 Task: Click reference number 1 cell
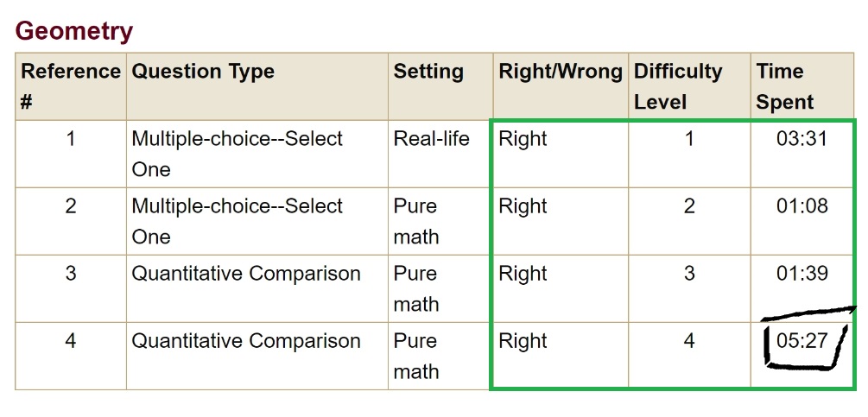pyautogui.click(x=71, y=139)
